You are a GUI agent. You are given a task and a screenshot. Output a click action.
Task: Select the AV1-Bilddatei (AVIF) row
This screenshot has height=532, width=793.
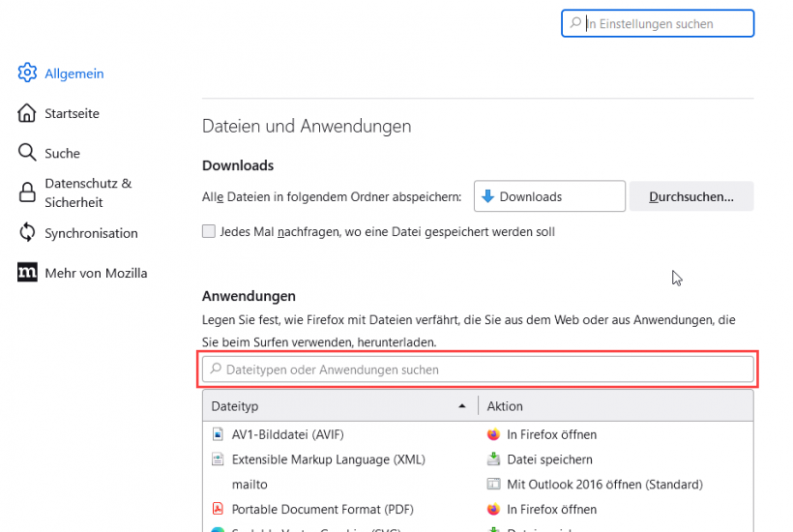pyautogui.click(x=478, y=434)
